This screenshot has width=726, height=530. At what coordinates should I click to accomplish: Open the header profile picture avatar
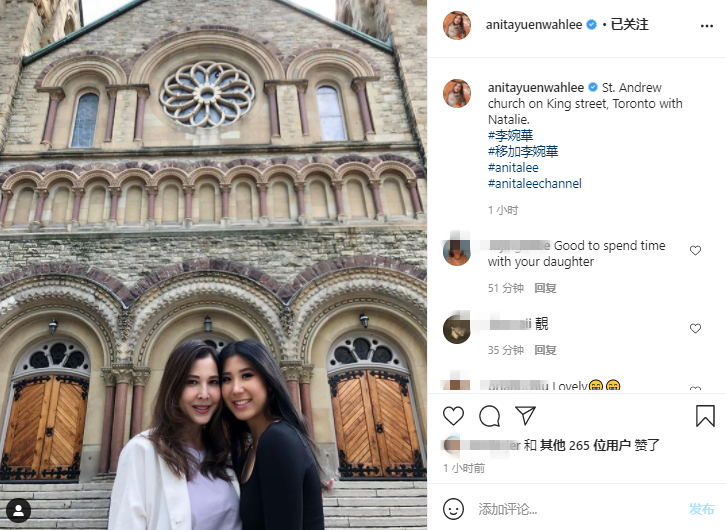(457, 25)
